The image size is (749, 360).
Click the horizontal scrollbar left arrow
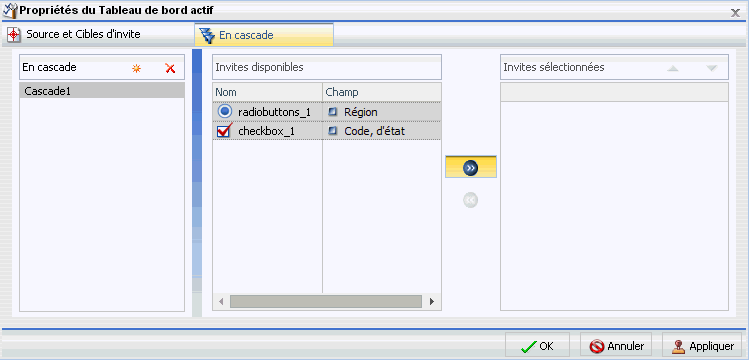click(x=221, y=301)
